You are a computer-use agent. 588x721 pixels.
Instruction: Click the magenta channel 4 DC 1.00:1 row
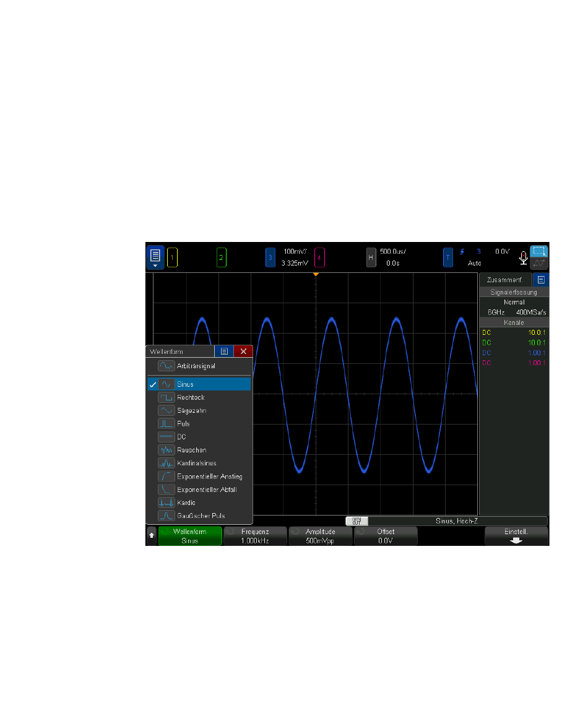pyautogui.click(x=514, y=363)
